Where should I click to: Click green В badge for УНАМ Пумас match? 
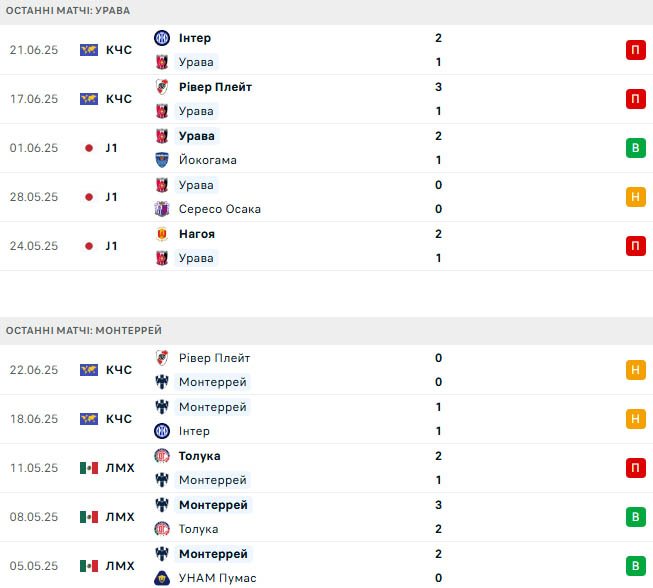point(636,566)
